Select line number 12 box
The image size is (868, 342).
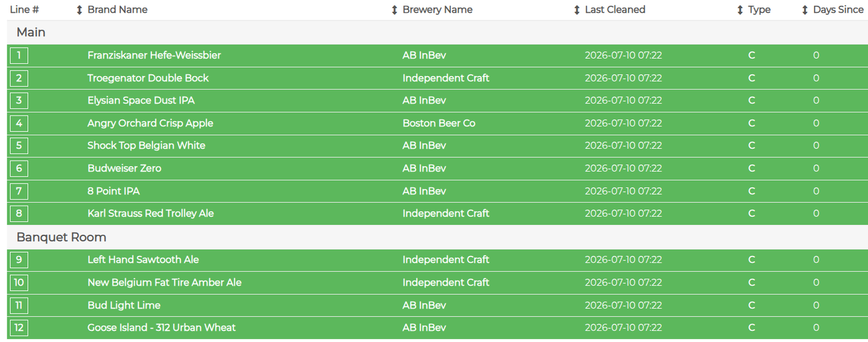19,327
